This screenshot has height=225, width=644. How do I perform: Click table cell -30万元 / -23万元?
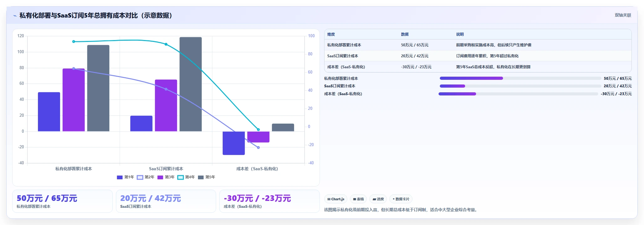pyautogui.click(x=416, y=67)
